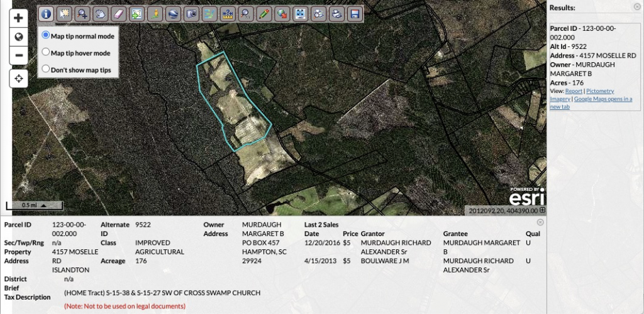
Task: Open the ruler measure tool
Action: click(x=228, y=13)
